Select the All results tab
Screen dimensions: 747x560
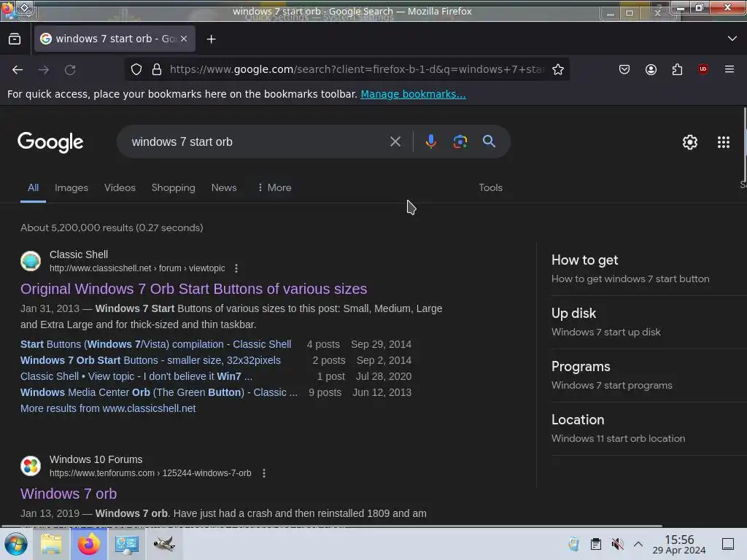tap(33, 187)
